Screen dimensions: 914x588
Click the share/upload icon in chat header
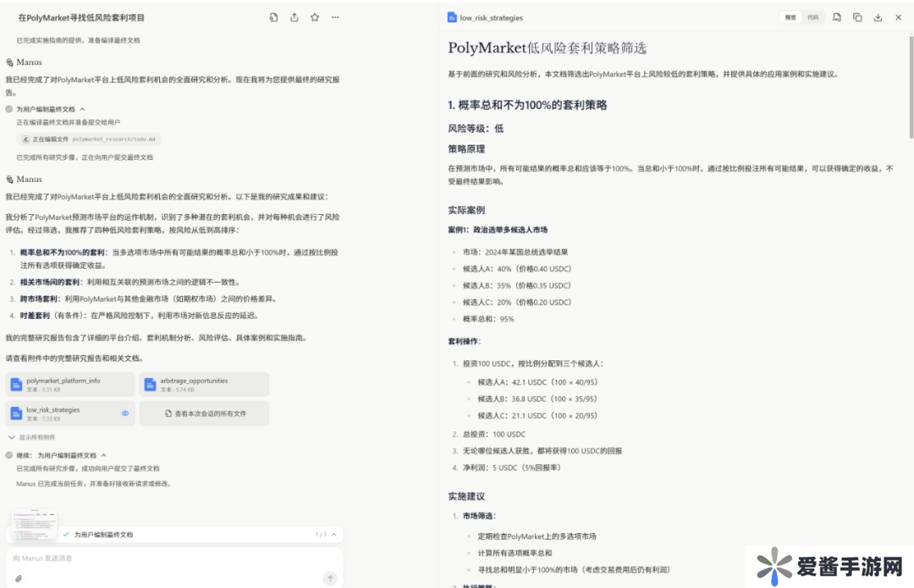295,17
